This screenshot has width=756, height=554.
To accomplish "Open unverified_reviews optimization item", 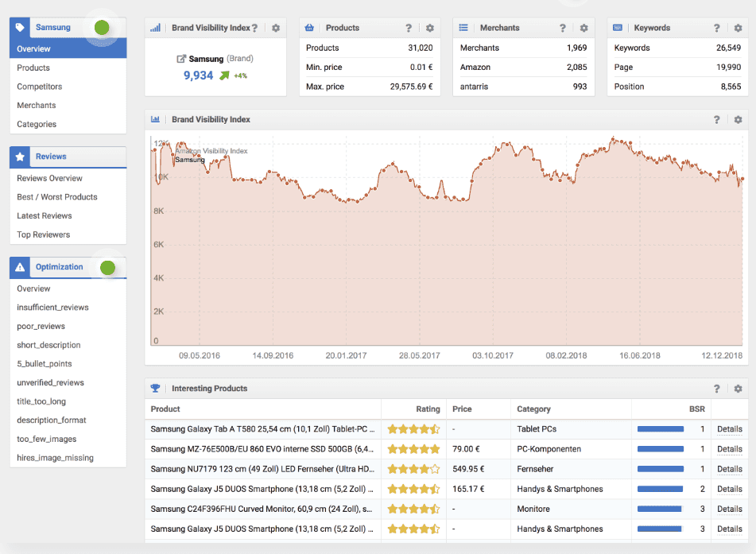I will coord(50,382).
